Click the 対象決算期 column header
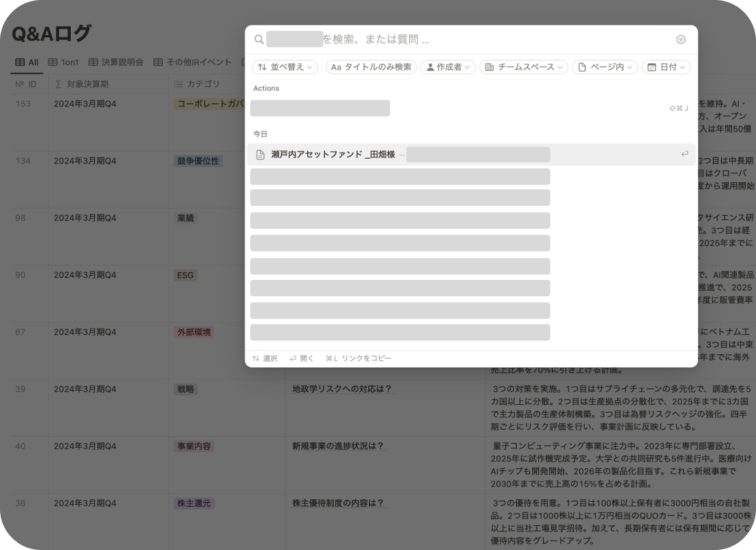Viewport: 756px width, 550px height. (87, 84)
